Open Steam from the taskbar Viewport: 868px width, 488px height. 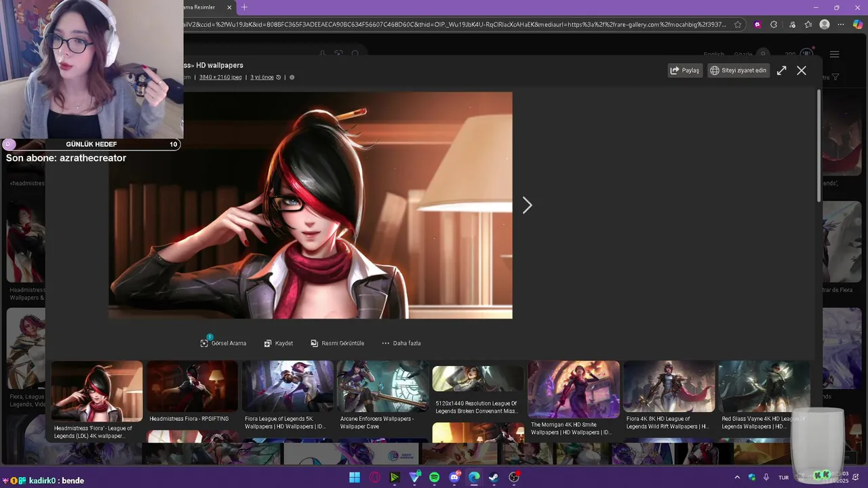click(494, 477)
